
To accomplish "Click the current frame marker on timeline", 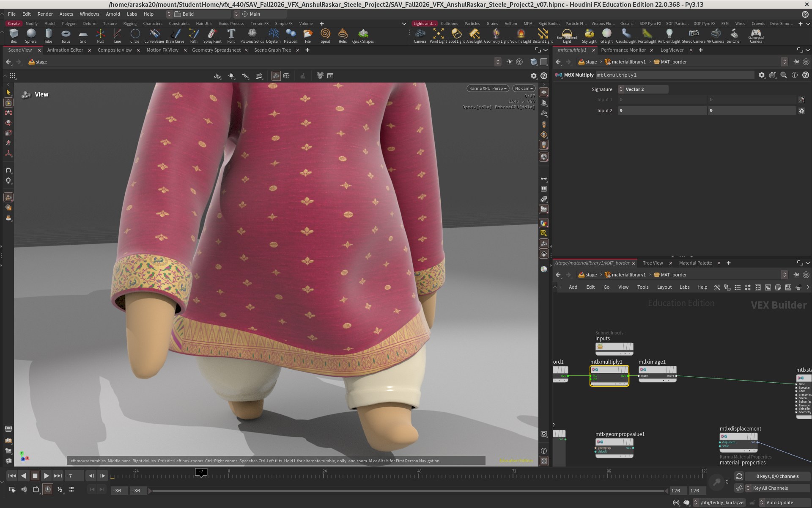I will pos(201,472).
